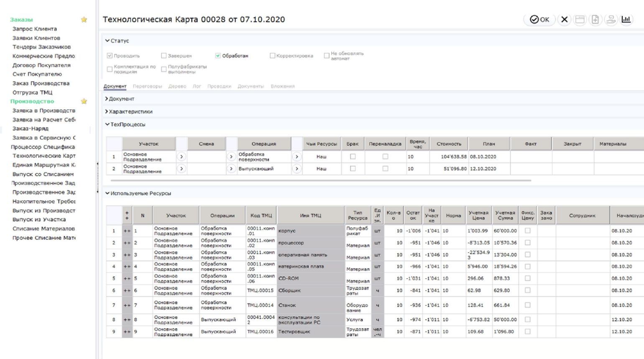Click the ++ button in the процессор row

(x=127, y=243)
